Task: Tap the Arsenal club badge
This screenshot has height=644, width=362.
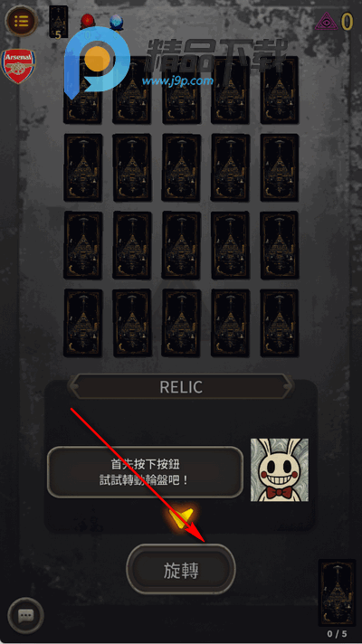Action: (x=18, y=66)
